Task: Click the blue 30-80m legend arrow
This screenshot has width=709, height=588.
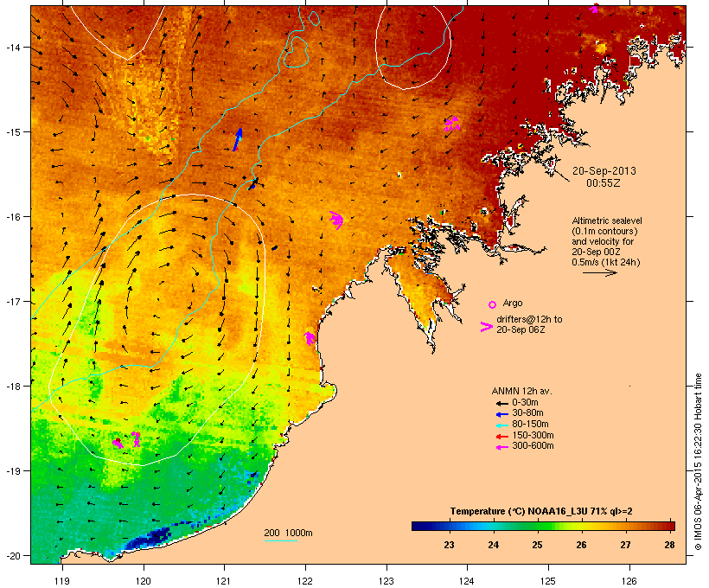Action: tap(501, 414)
